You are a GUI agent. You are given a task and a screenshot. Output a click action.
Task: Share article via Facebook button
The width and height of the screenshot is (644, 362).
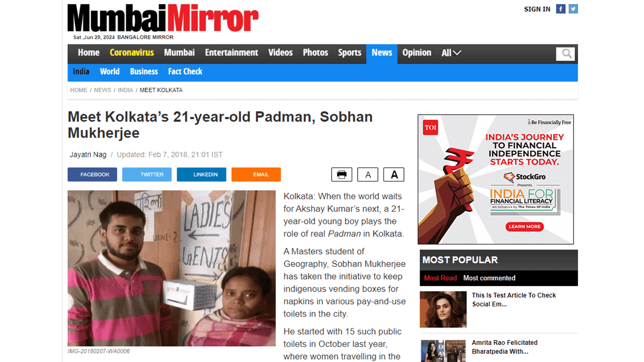[93, 174]
